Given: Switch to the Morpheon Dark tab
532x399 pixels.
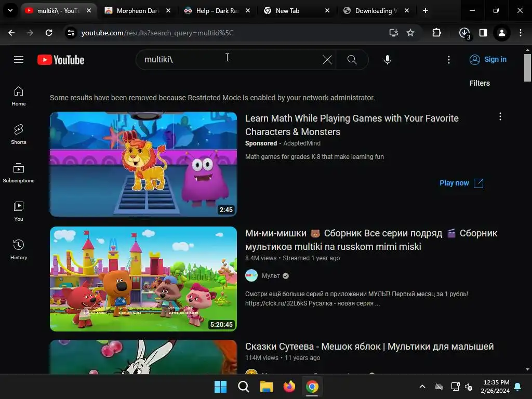Looking at the screenshot, I should coord(137,11).
